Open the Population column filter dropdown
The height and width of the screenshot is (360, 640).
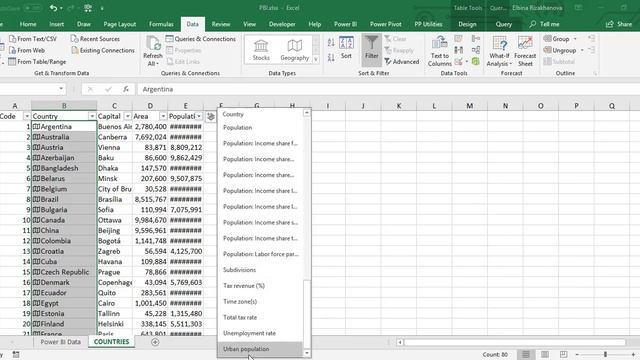point(199,116)
